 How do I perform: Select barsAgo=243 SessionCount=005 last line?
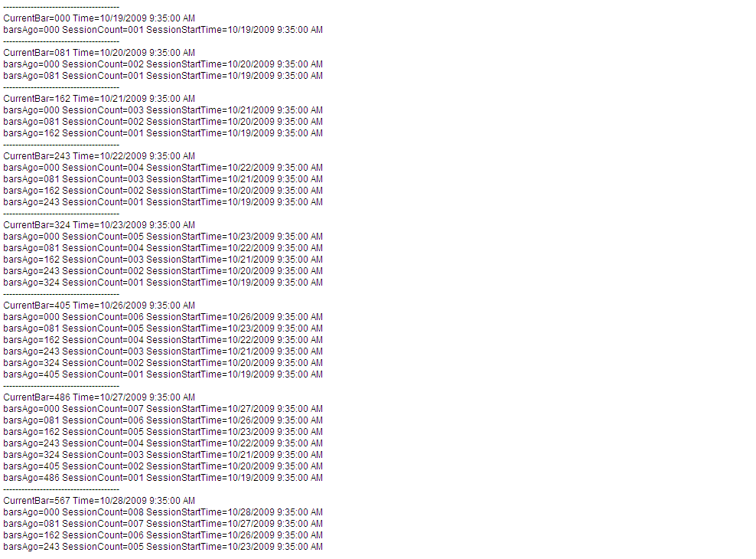coord(163,547)
